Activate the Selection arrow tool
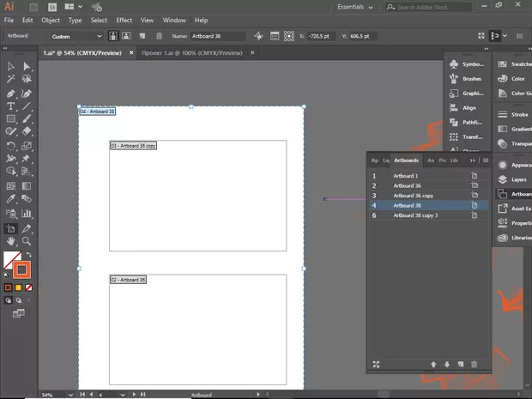Viewport: 532px width, 399px height. 10,66
